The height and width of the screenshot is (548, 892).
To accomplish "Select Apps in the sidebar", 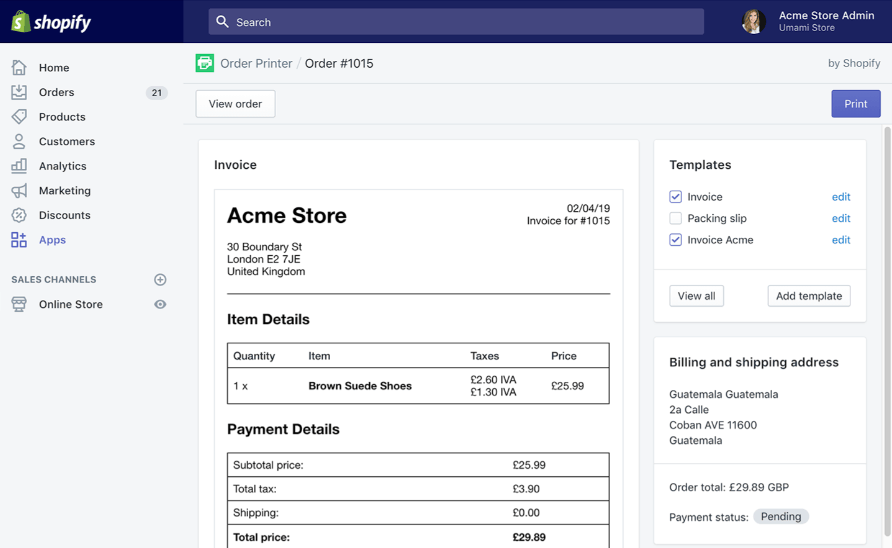I will [x=52, y=240].
